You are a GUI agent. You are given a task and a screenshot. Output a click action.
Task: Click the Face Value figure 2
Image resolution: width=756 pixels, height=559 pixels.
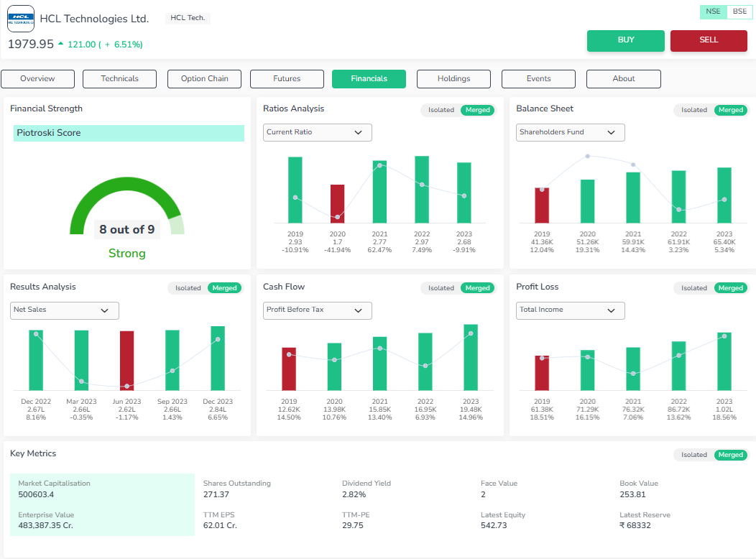[x=483, y=494]
